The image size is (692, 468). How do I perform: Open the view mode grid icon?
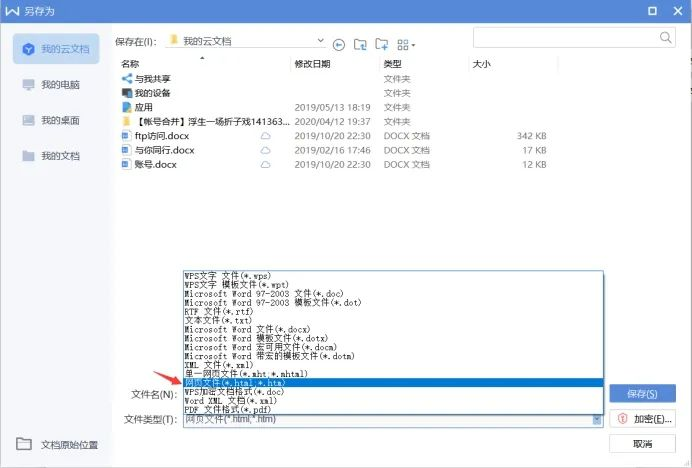point(406,45)
